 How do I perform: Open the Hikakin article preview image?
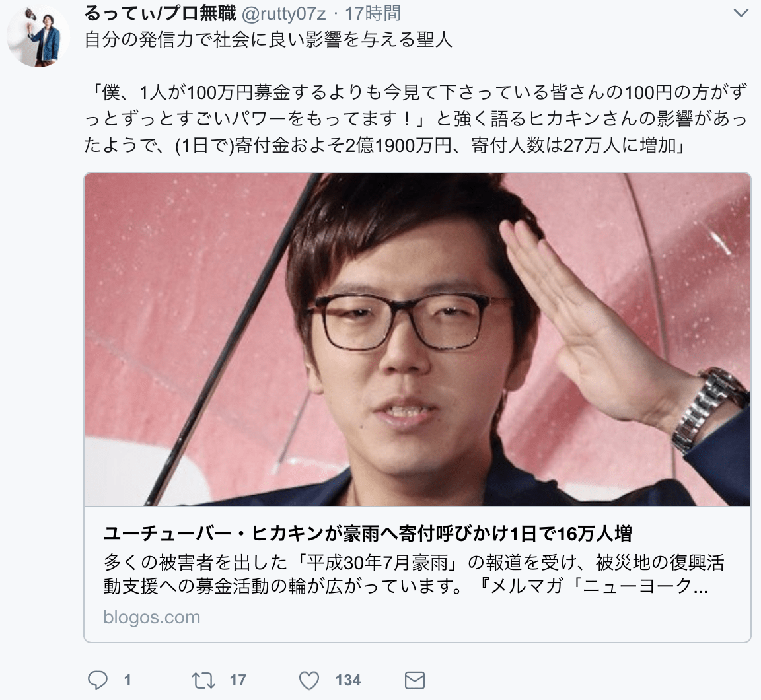coord(417,339)
